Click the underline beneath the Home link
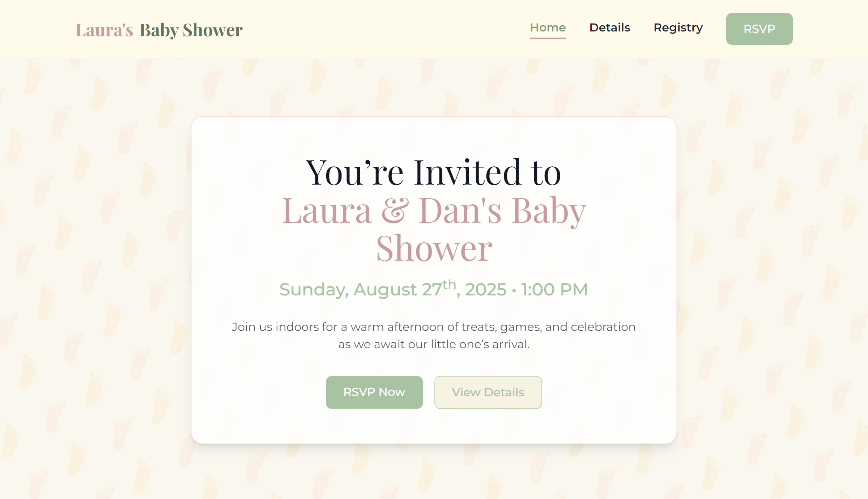 coord(548,38)
